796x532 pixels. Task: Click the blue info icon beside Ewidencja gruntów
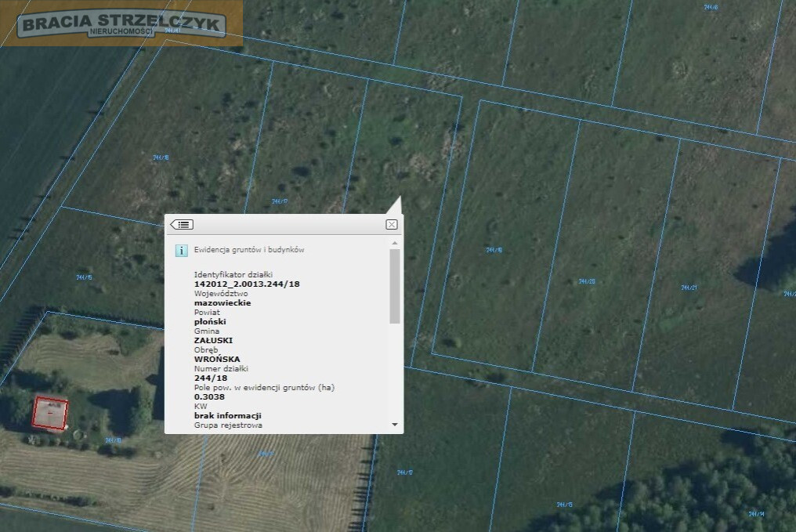pyautogui.click(x=181, y=250)
